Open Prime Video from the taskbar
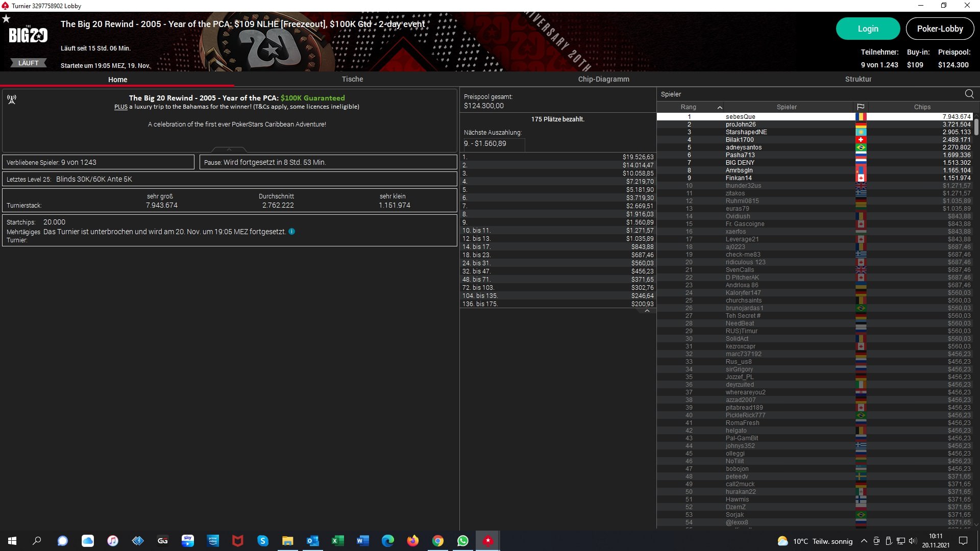Viewport: 980px width, 551px height. point(213,541)
